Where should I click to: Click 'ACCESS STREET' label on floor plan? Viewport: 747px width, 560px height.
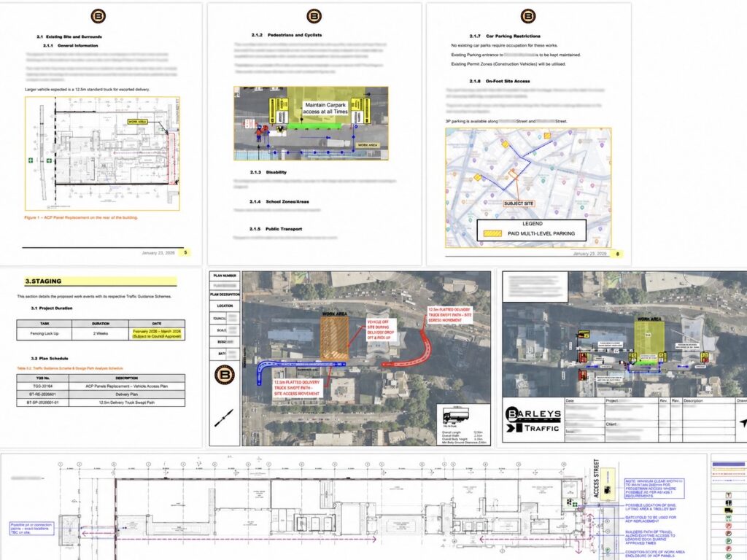(595, 478)
